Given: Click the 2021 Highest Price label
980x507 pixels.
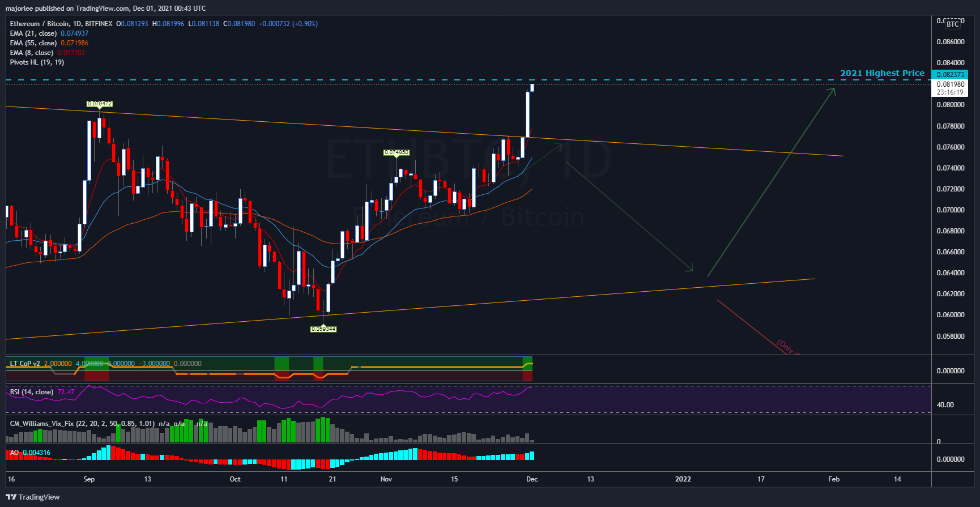Looking at the screenshot, I should (882, 73).
